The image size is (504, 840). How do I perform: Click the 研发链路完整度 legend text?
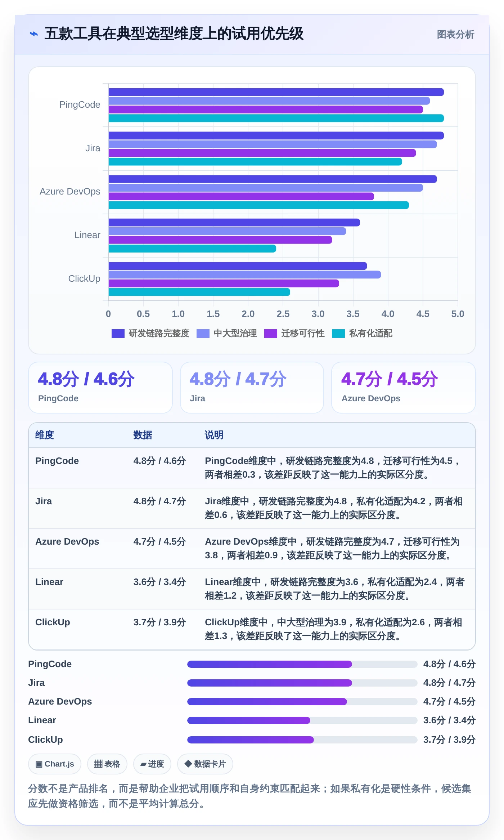pyautogui.click(x=159, y=334)
